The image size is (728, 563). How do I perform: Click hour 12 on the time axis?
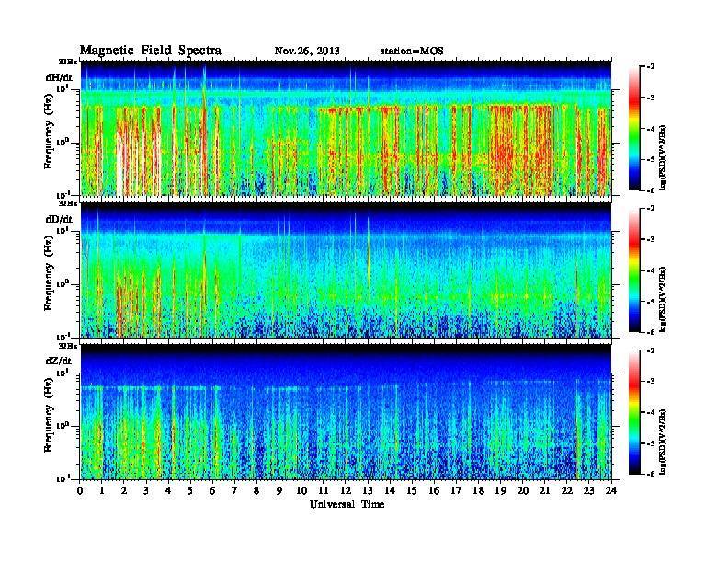pyautogui.click(x=346, y=490)
